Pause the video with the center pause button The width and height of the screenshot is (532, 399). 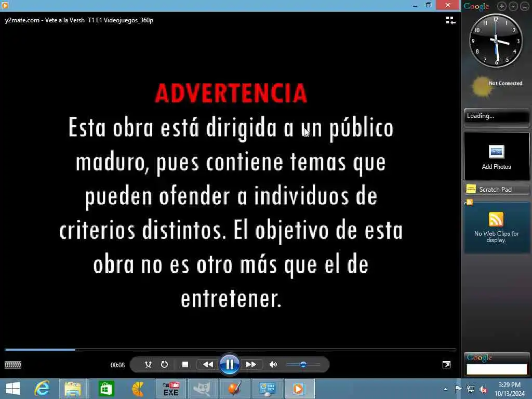point(229,365)
